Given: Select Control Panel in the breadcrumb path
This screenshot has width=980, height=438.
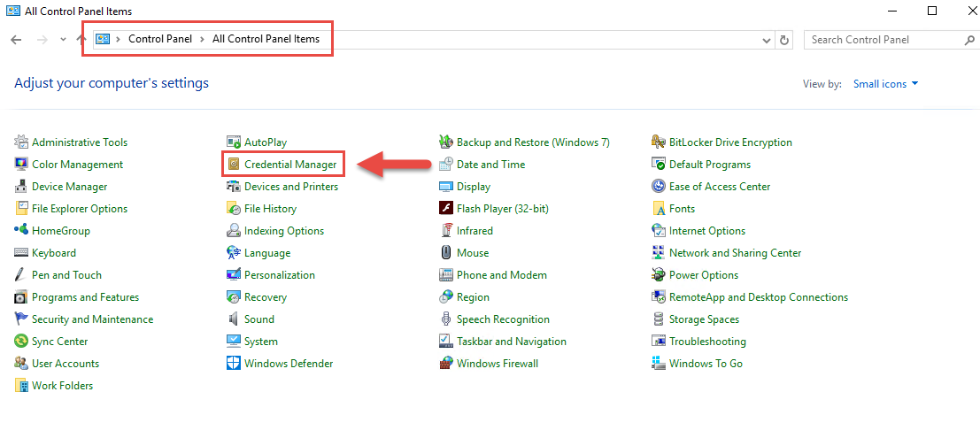Looking at the screenshot, I should pos(160,39).
